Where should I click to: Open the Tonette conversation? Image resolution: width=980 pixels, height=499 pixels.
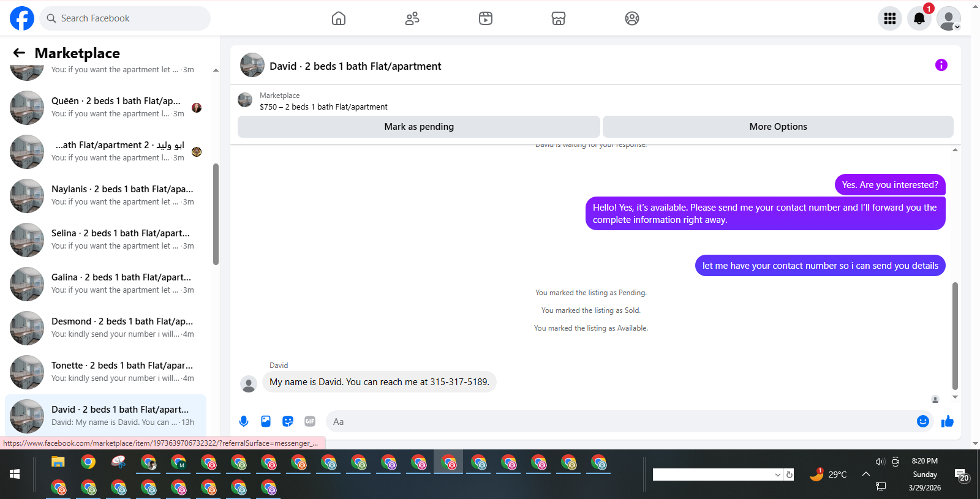105,372
